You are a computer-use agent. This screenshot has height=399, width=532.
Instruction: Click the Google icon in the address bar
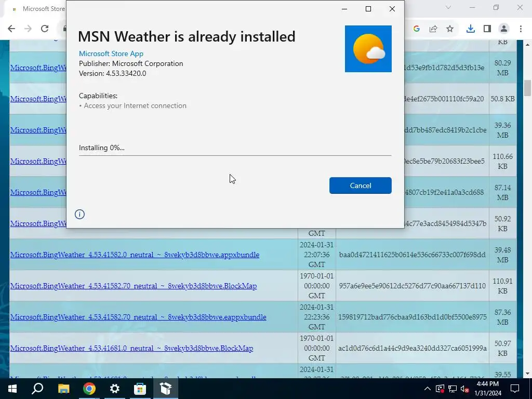pos(417,29)
